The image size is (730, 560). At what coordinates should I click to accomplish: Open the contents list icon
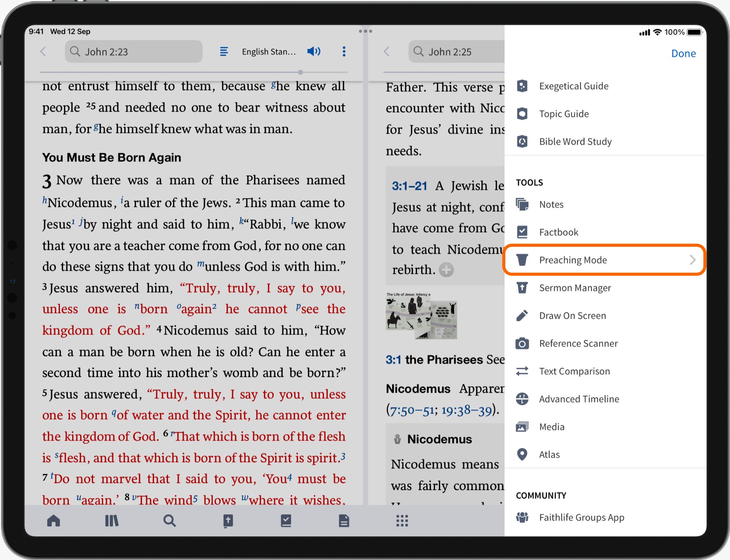tap(224, 51)
